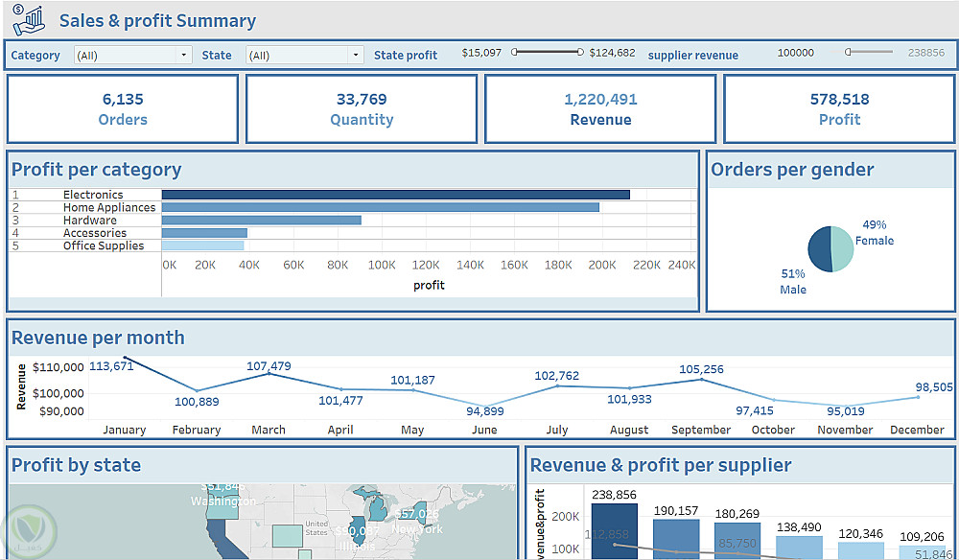Image resolution: width=959 pixels, height=560 pixels.
Task: Click the Profit by state title
Action: click(76, 465)
